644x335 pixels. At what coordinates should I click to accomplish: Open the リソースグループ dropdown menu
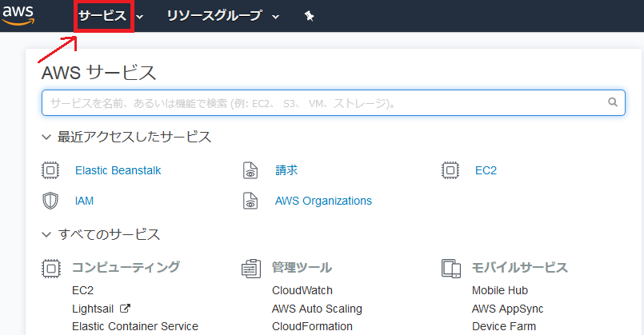click(x=222, y=16)
